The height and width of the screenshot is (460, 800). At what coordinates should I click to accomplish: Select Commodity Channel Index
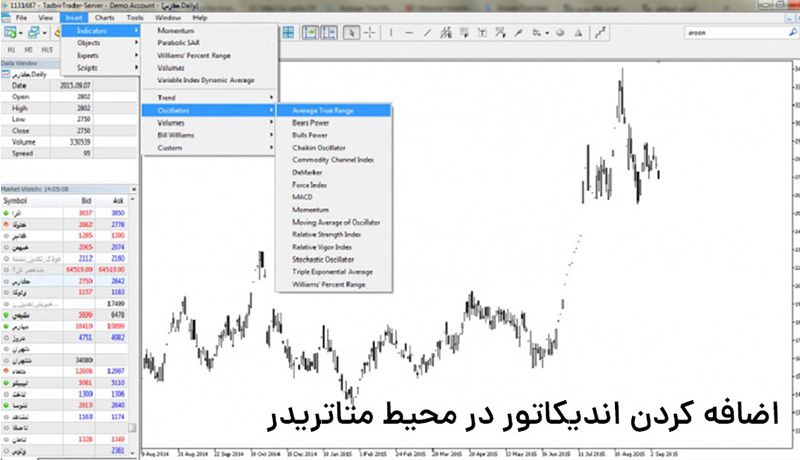334,160
